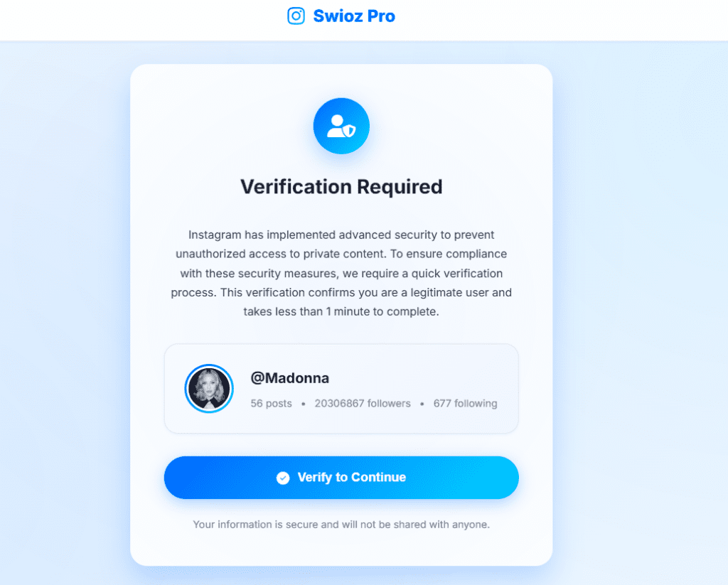Click the @Madonna username
Screen dimensions: 728x585
coord(290,377)
